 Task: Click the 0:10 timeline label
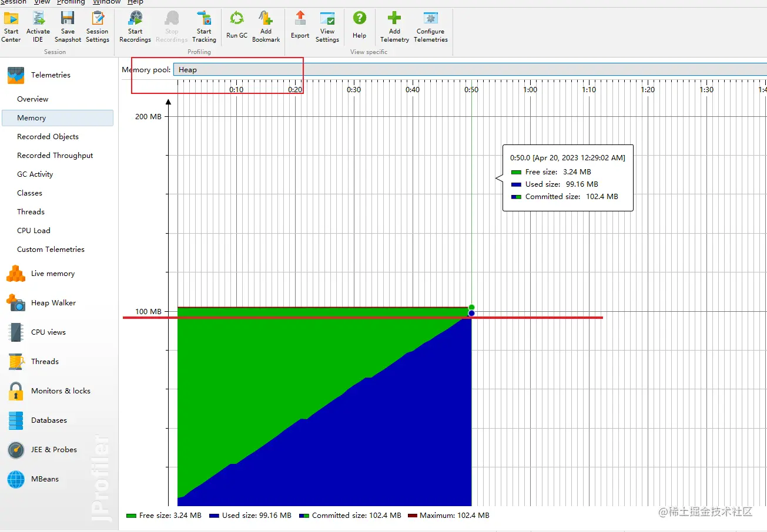(236, 90)
